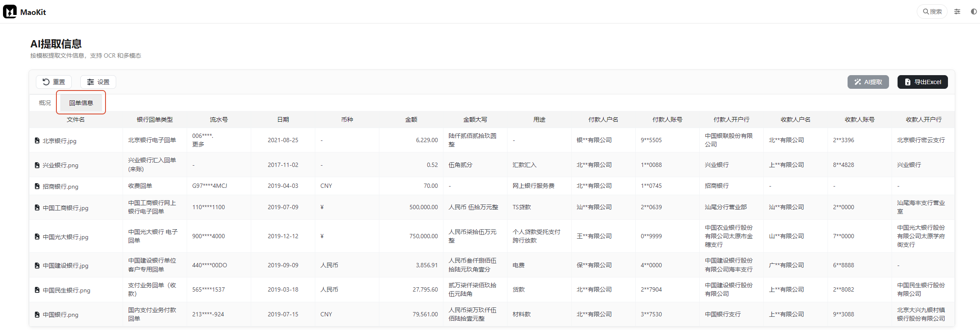Image resolution: width=980 pixels, height=330 pixels.
Task: Select the amount 3,856.91
Action: pos(427,265)
